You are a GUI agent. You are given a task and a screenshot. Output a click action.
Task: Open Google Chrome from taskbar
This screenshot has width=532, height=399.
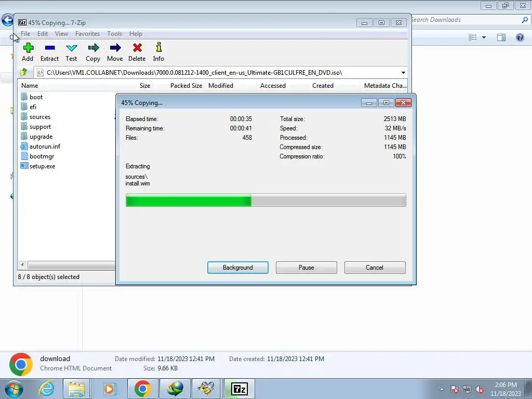[142, 389]
